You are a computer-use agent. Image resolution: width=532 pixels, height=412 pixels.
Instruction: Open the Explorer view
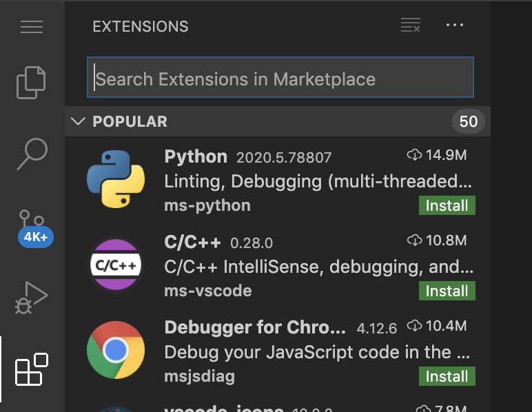(32, 83)
